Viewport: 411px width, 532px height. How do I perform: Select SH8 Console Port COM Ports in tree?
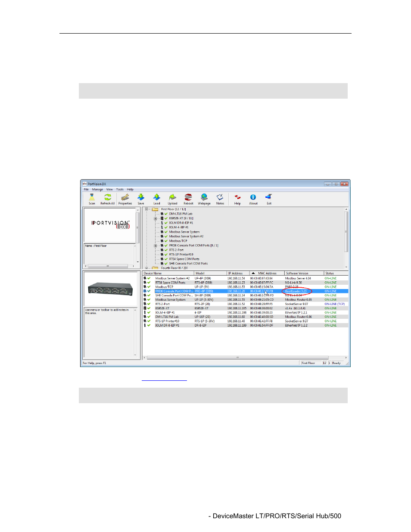188,264
